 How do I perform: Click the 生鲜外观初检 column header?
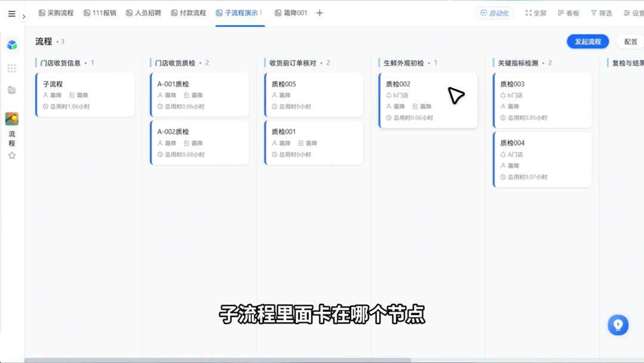[404, 63]
